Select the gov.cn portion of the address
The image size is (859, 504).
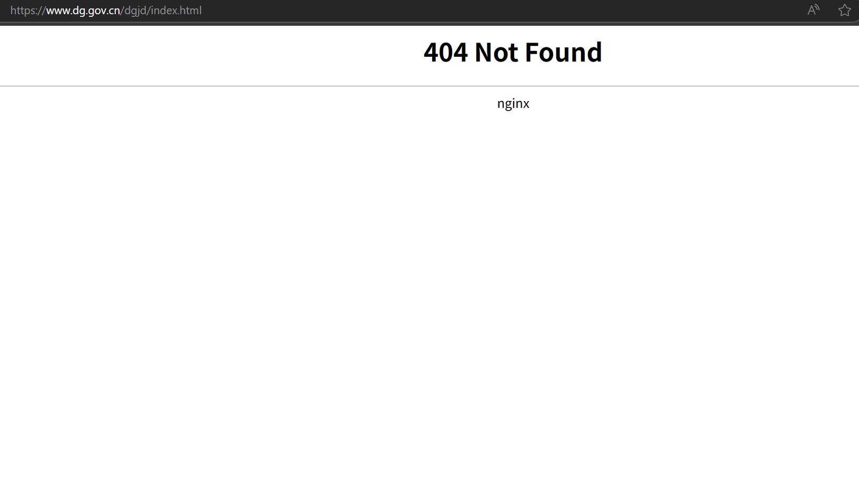[x=104, y=11]
